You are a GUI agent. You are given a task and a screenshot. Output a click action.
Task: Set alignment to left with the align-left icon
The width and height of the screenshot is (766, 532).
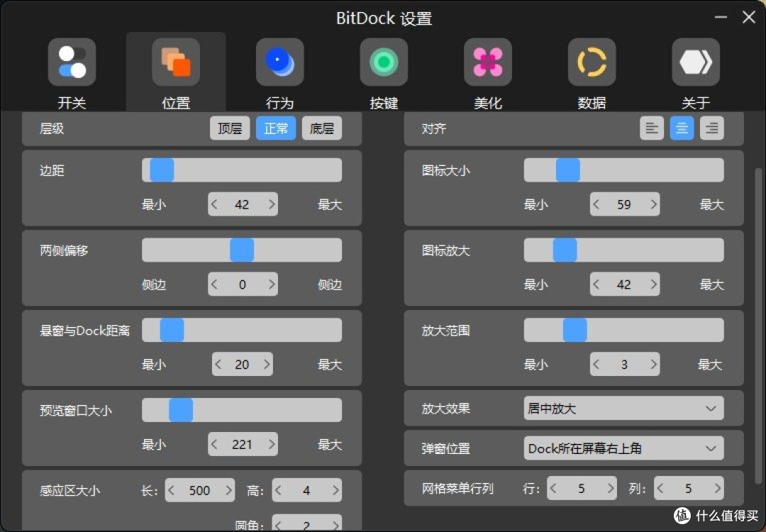tap(652, 128)
